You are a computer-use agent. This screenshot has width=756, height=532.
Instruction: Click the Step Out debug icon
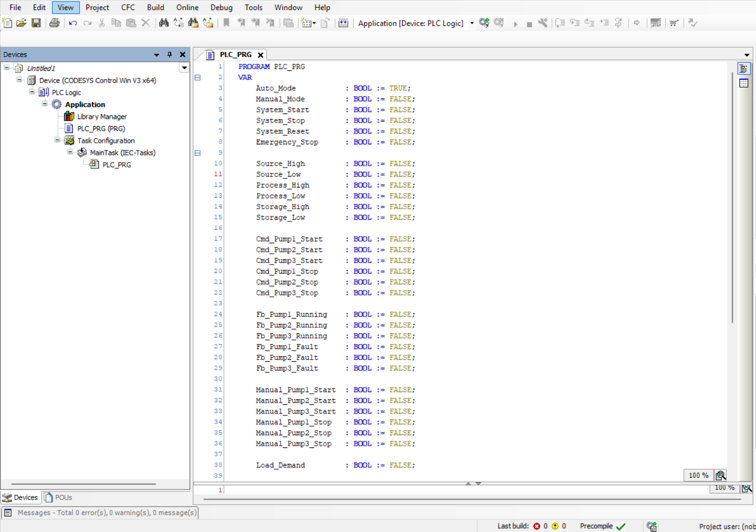pyautogui.click(x=589, y=23)
